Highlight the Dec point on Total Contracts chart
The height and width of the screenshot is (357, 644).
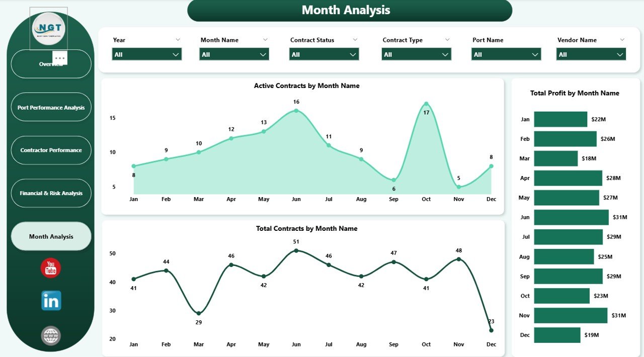click(491, 330)
